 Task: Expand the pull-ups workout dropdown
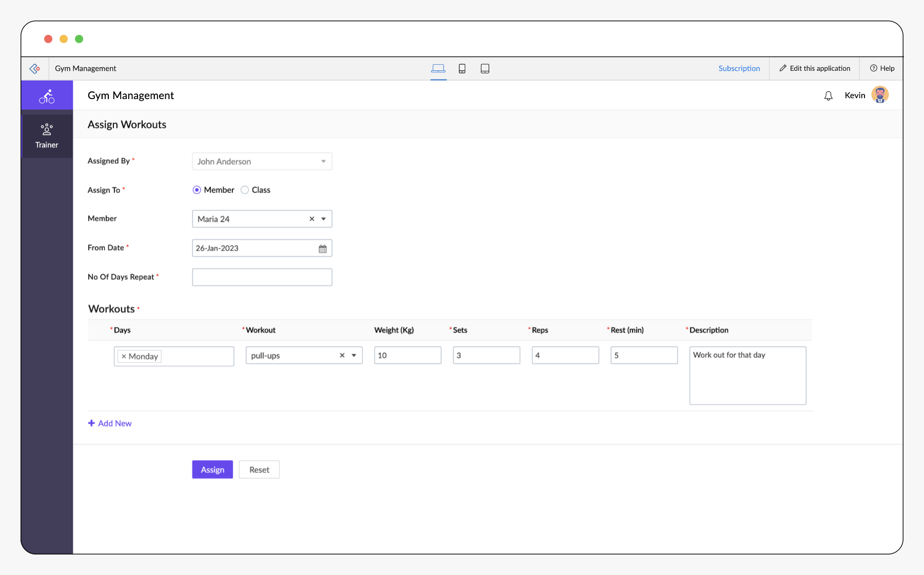pos(354,355)
